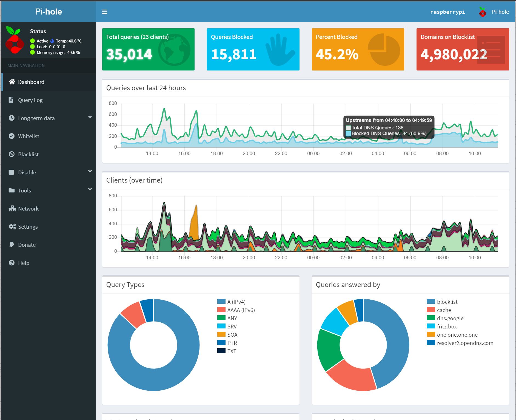
Task: Open the Settings page
Action: [49, 227]
